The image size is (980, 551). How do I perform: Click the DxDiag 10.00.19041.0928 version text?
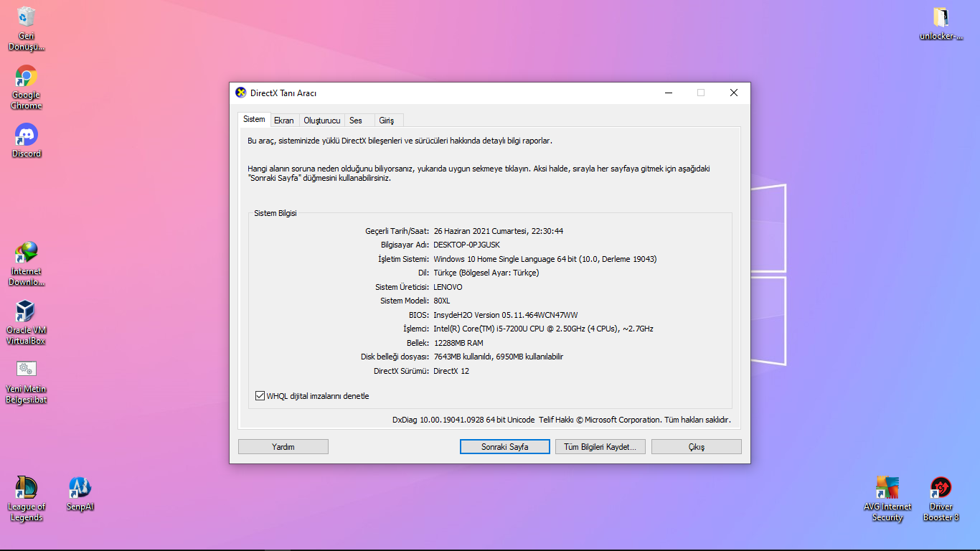463,420
